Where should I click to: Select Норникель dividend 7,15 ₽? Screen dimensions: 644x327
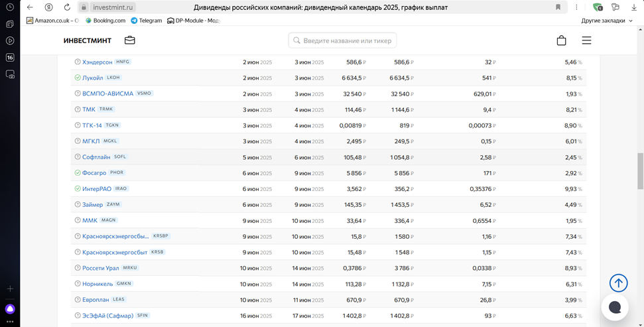(x=488, y=285)
